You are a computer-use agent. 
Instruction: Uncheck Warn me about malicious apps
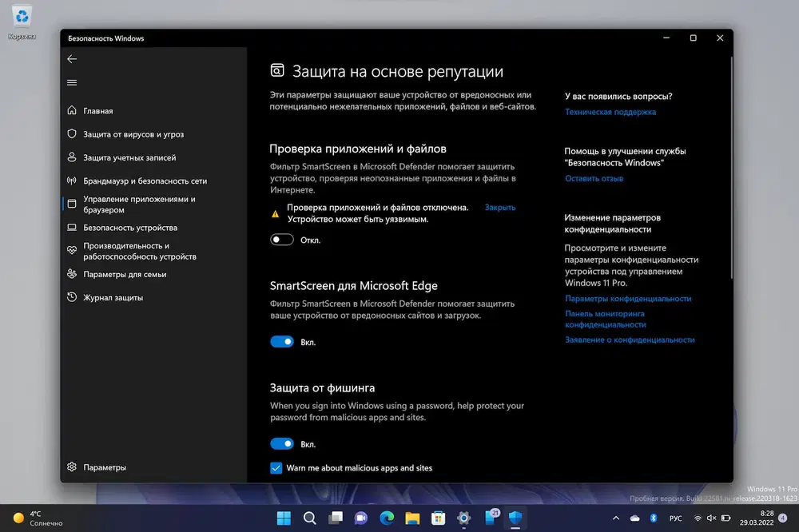click(276, 468)
